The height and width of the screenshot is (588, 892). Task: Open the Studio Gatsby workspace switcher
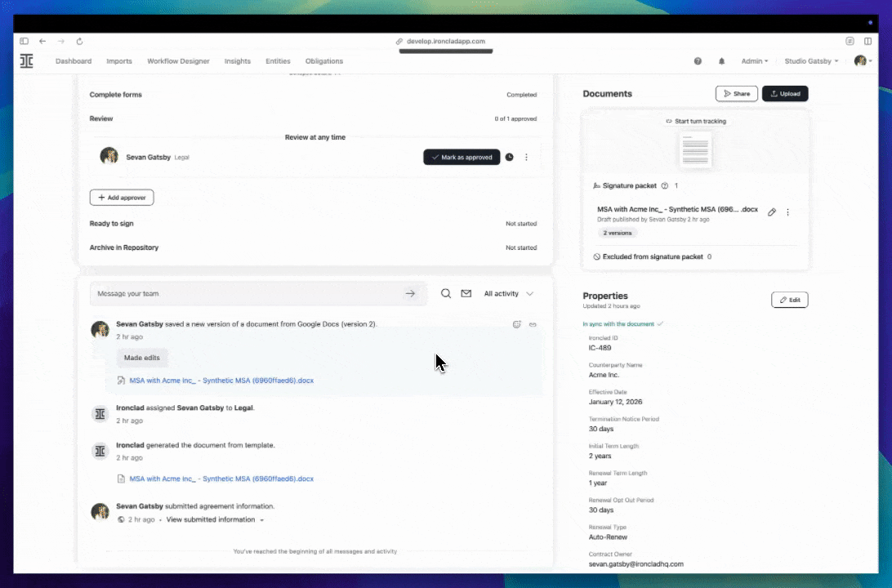(810, 61)
